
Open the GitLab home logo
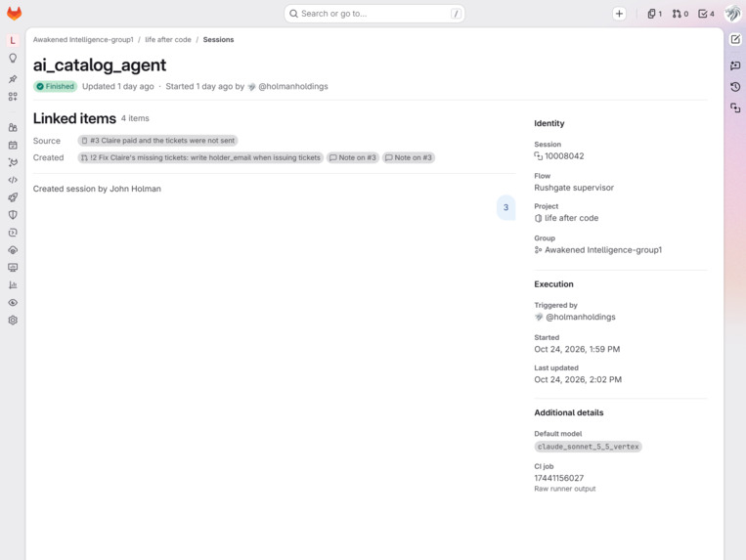point(14,14)
